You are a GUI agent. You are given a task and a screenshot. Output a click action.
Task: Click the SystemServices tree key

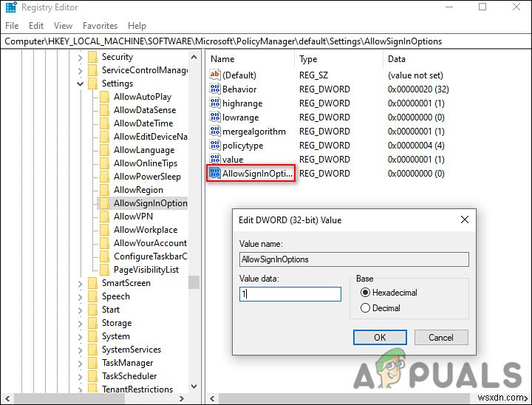(x=132, y=350)
